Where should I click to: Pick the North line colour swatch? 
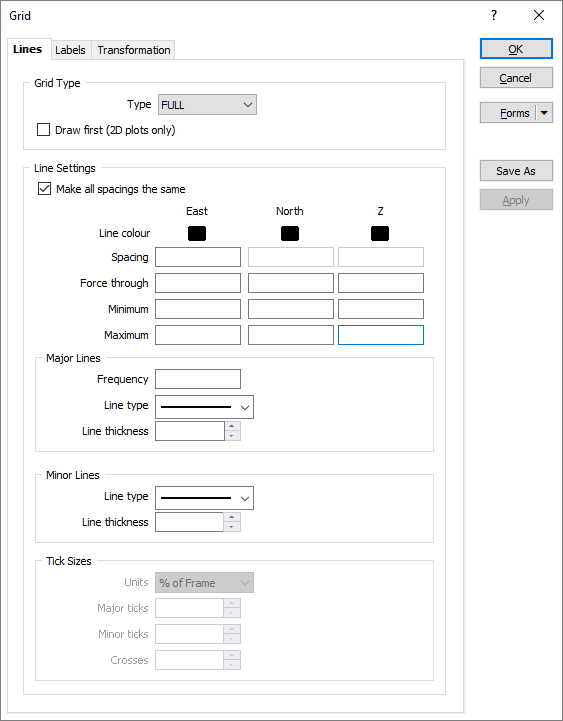[290, 234]
